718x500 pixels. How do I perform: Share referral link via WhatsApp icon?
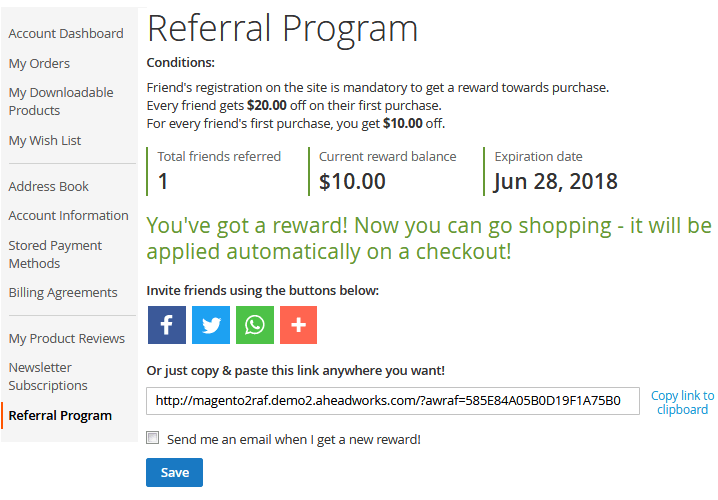coord(255,325)
